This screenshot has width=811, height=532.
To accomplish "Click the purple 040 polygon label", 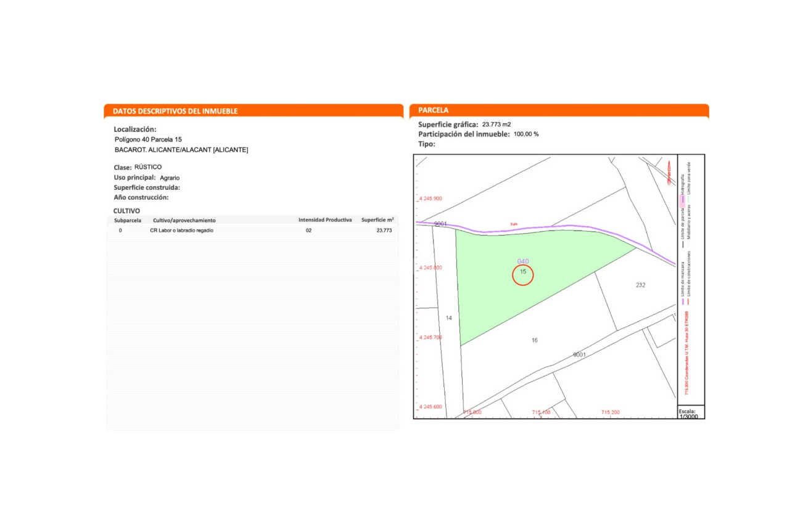I will point(522,261).
